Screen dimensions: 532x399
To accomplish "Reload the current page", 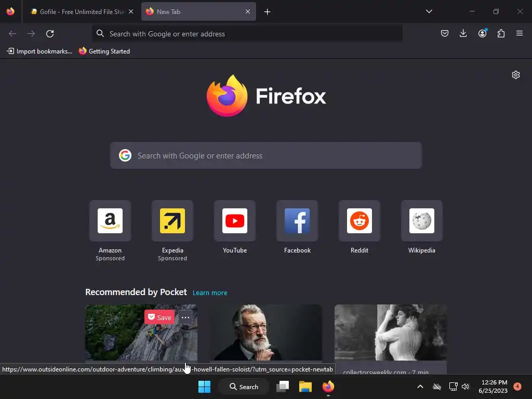I will point(50,34).
